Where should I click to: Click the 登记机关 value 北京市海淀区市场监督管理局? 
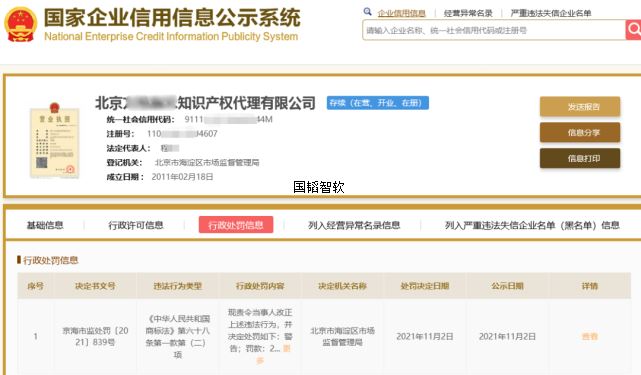click(207, 162)
